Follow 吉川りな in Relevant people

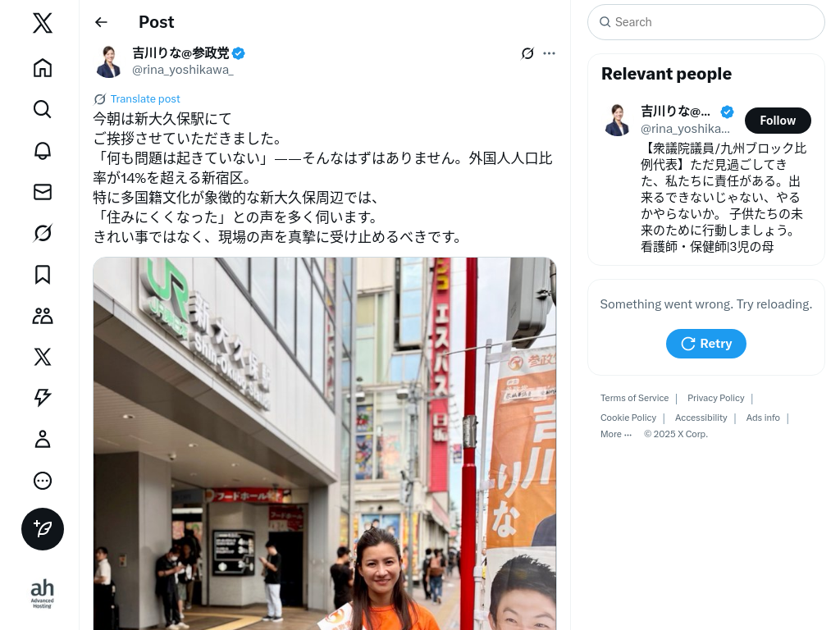coord(778,121)
